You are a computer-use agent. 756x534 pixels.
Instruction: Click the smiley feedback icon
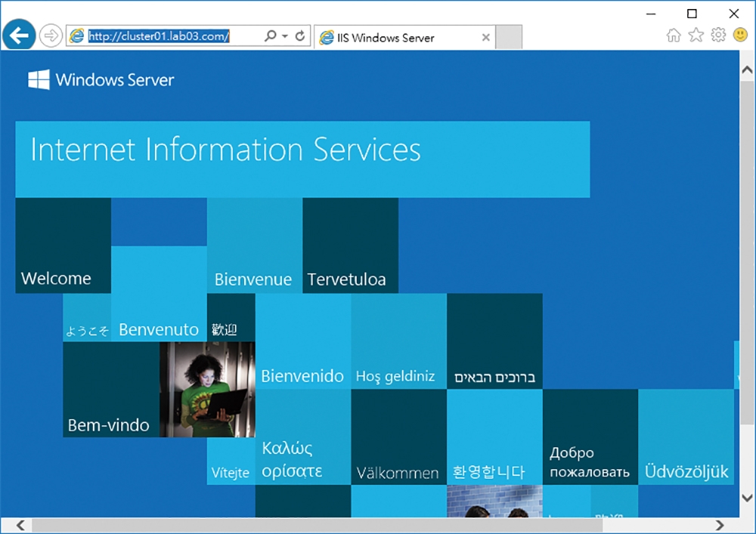click(x=740, y=35)
